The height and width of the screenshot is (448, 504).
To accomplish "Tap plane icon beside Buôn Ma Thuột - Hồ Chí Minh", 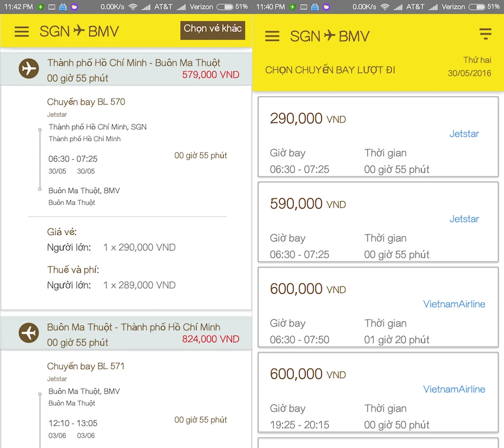I will tap(29, 333).
